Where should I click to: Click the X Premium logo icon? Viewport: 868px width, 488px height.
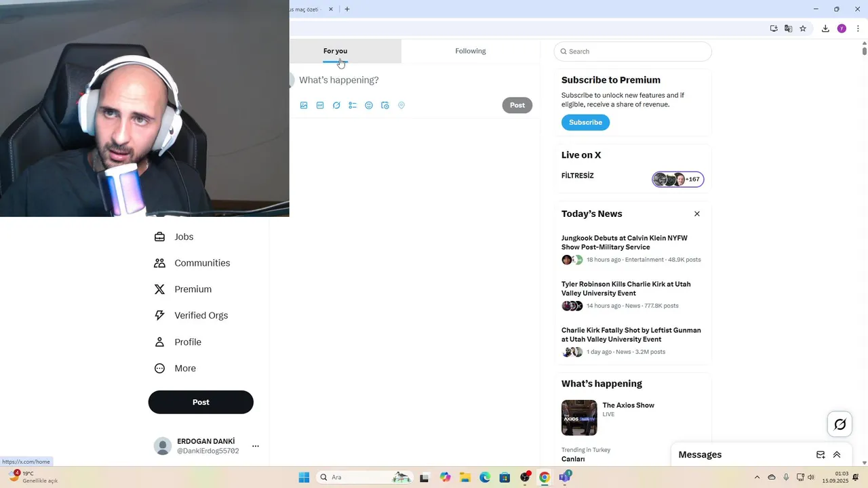coord(159,289)
